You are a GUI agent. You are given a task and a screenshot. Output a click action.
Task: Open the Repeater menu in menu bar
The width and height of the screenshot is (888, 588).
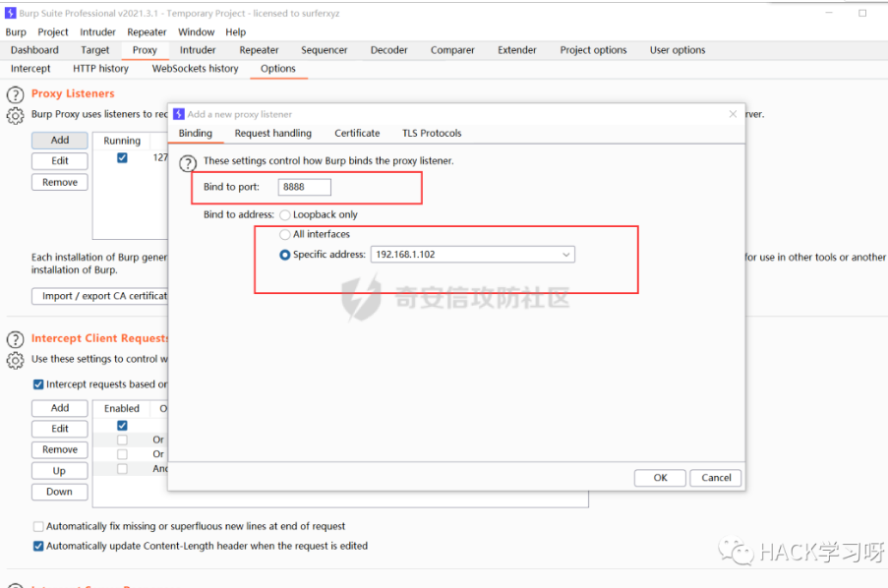[147, 32]
